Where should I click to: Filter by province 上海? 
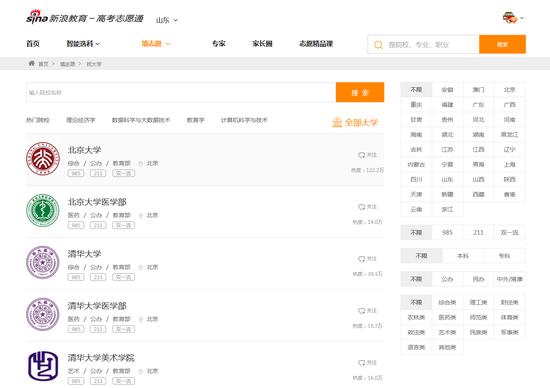(509, 165)
